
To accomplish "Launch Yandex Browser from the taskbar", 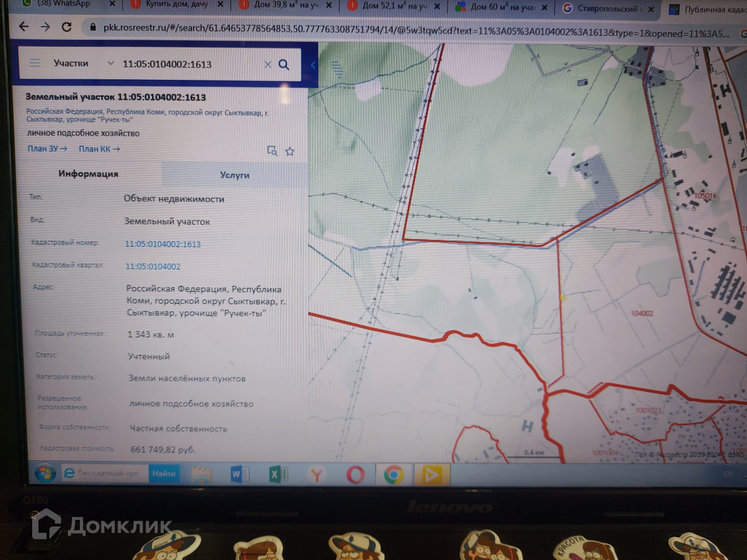I will pyautogui.click(x=316, y=475).
